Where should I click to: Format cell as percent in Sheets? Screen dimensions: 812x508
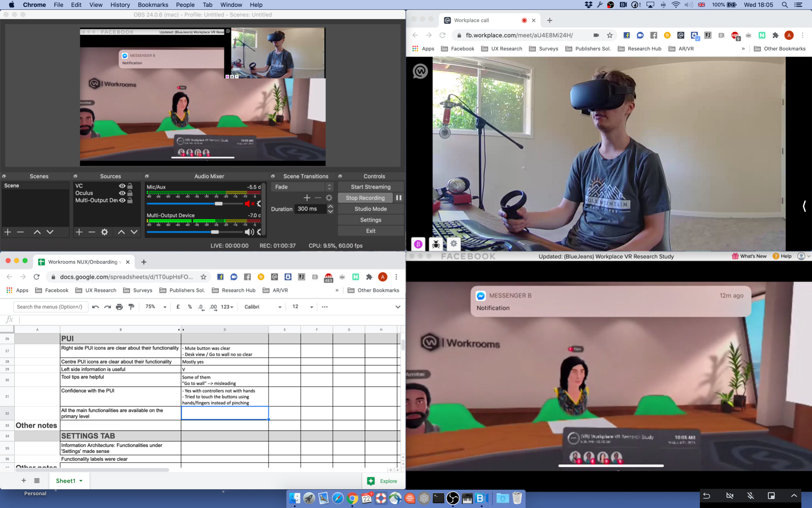[x=190, y=307]
